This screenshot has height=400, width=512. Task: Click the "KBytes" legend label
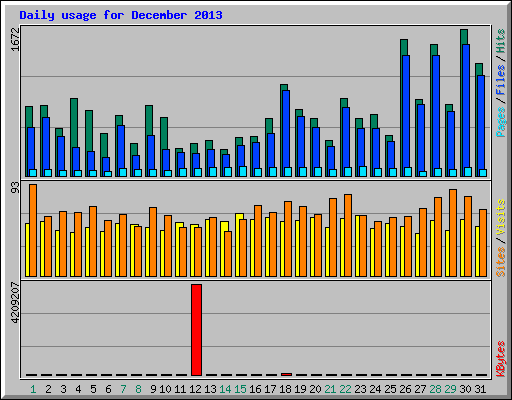tap(500, 359)
